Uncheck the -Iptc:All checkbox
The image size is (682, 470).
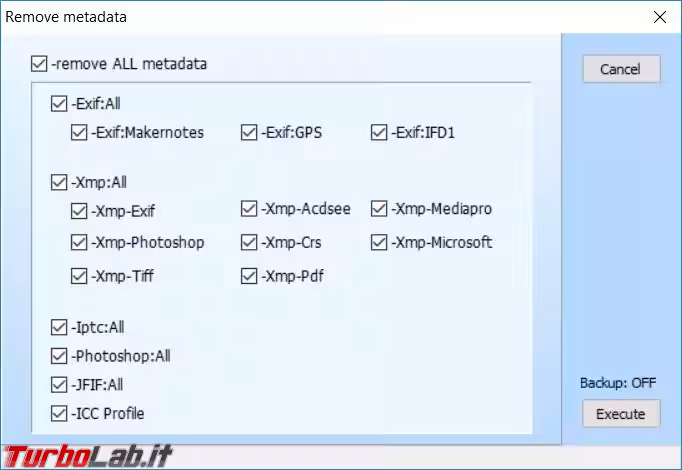tap(59, 327)
